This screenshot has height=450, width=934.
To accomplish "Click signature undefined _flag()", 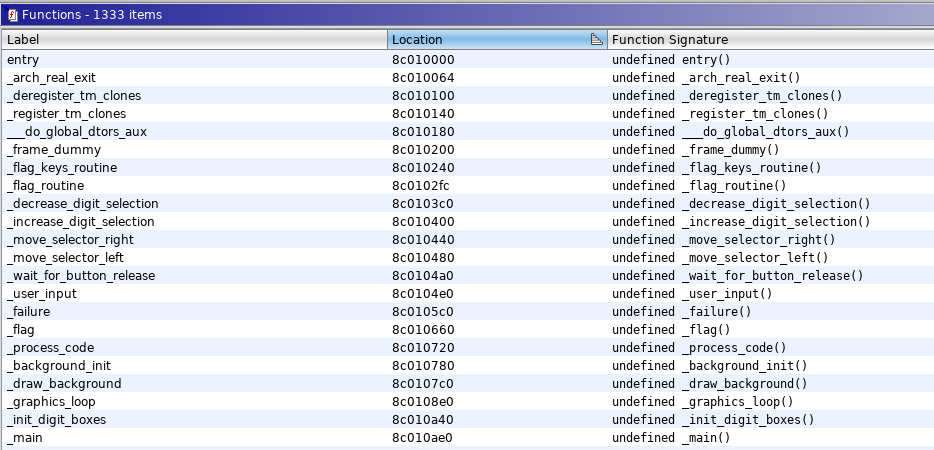I will (x=671, y=330).
